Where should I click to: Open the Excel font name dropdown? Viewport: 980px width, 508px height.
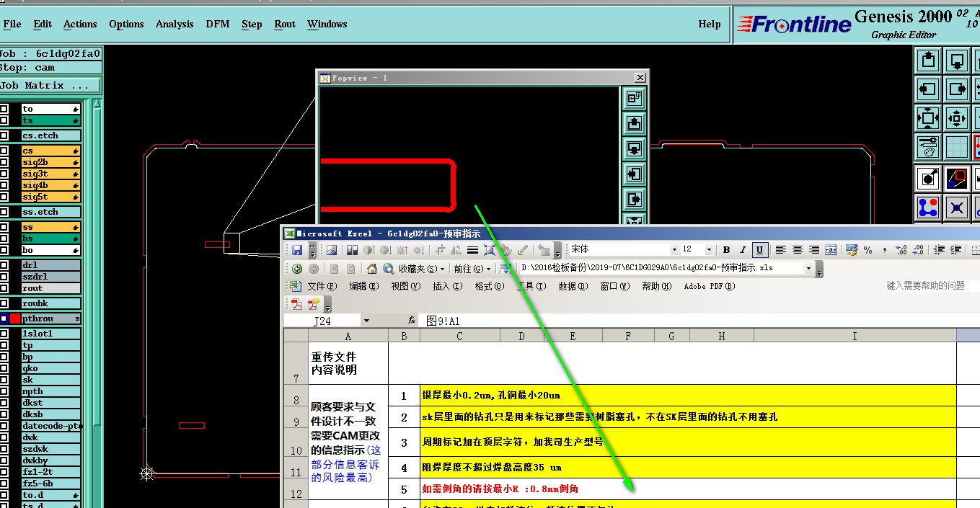point(675,250)
